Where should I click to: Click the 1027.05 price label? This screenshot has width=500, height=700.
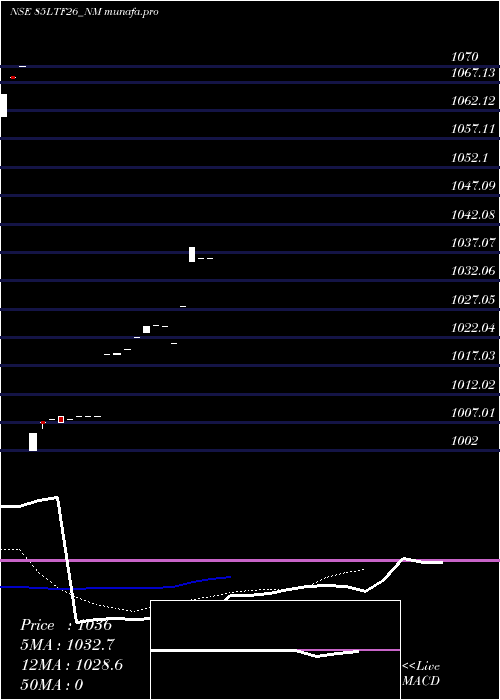[473, 300]
